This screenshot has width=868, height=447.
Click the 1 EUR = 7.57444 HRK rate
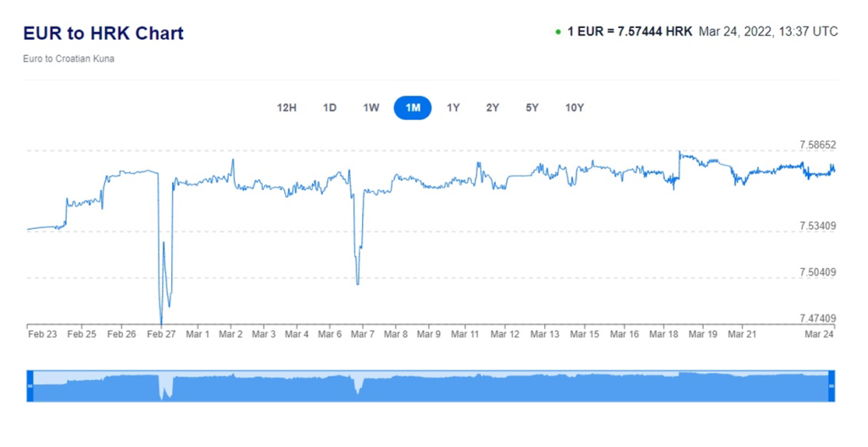tap(630, 31)
